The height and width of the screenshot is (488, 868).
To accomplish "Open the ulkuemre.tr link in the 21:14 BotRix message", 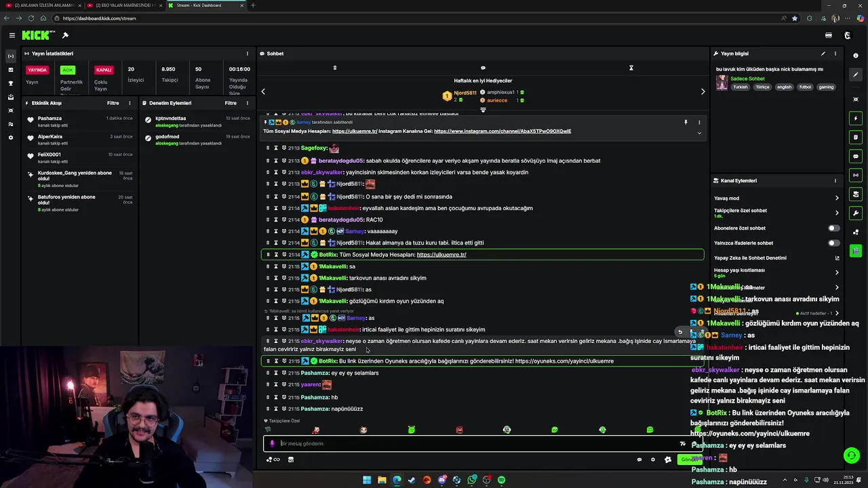I will pyautogui.click(x=441, y=255).
